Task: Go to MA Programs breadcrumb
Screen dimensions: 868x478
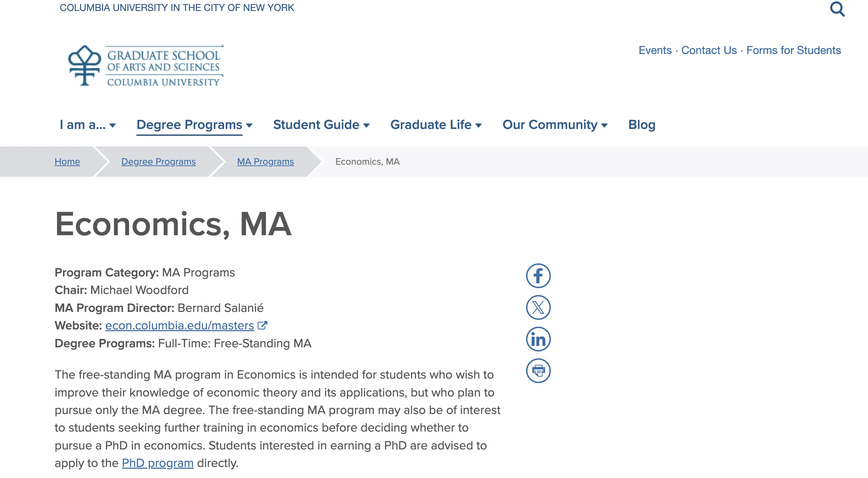Action: pyautogui.click(x=265, y=162)
